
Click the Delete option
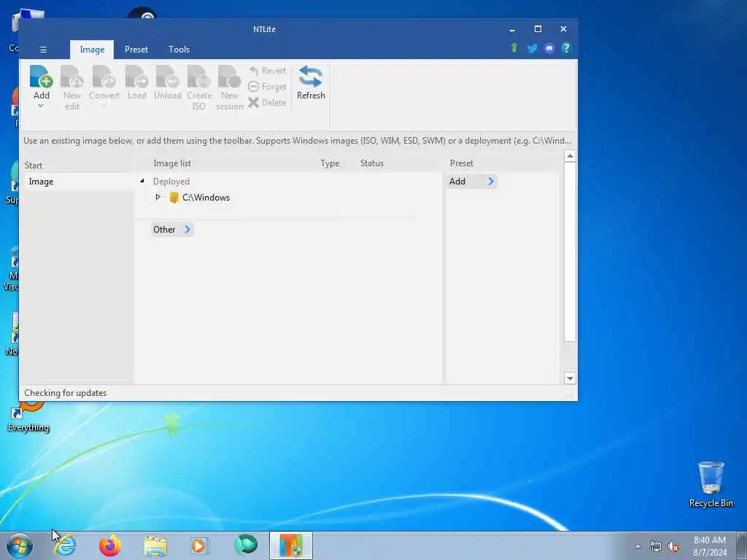267,102
